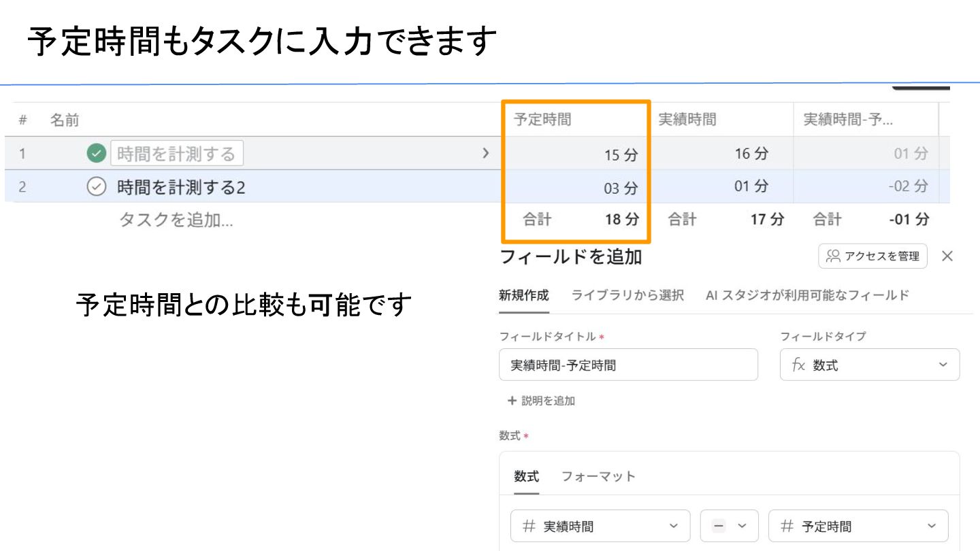Open AI スタジオが利用可能なフィールド tab

(807, 295)
